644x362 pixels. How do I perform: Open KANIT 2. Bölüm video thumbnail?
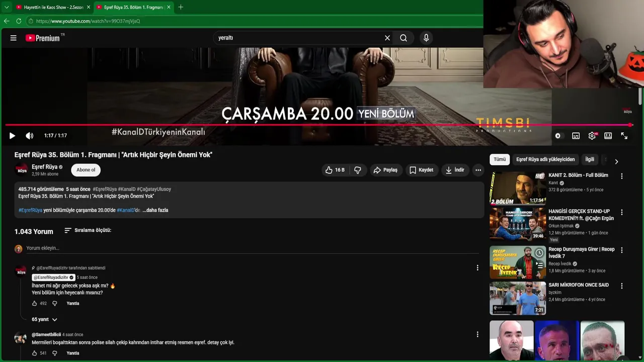518,189
